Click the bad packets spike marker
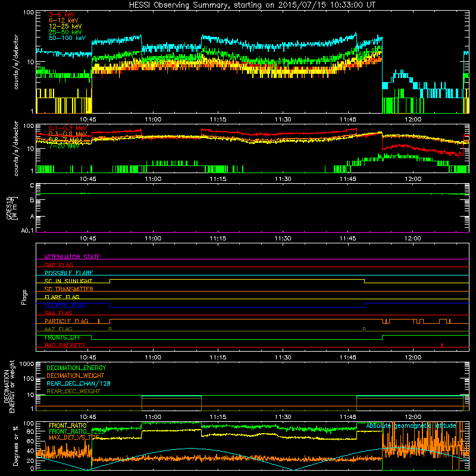Viewport: 476px width, 476px height. click(x=442, y=345)
